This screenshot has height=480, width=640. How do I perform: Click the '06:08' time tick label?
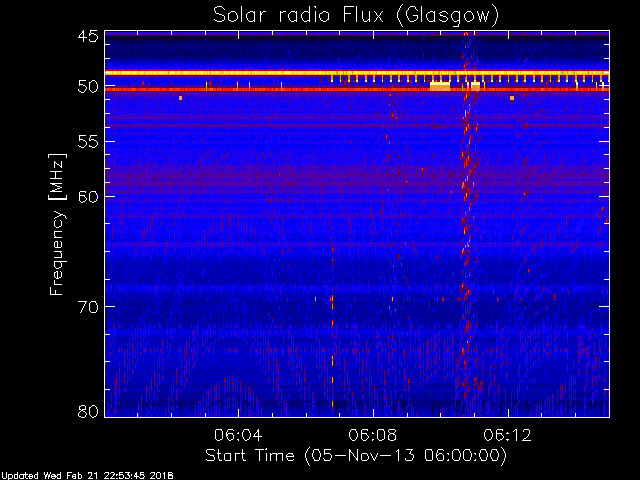pos(373,435)
